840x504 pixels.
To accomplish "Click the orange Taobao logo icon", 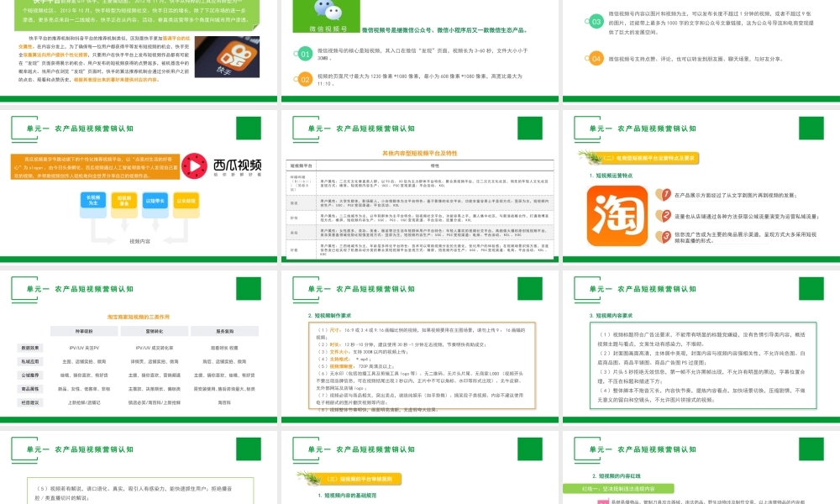I will (618, 215).
